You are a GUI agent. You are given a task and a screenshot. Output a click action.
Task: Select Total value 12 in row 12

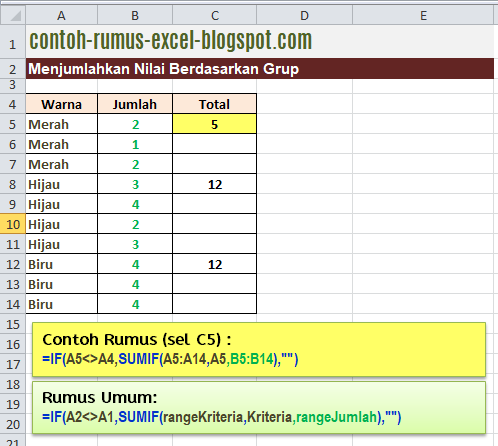pos(215,264)
